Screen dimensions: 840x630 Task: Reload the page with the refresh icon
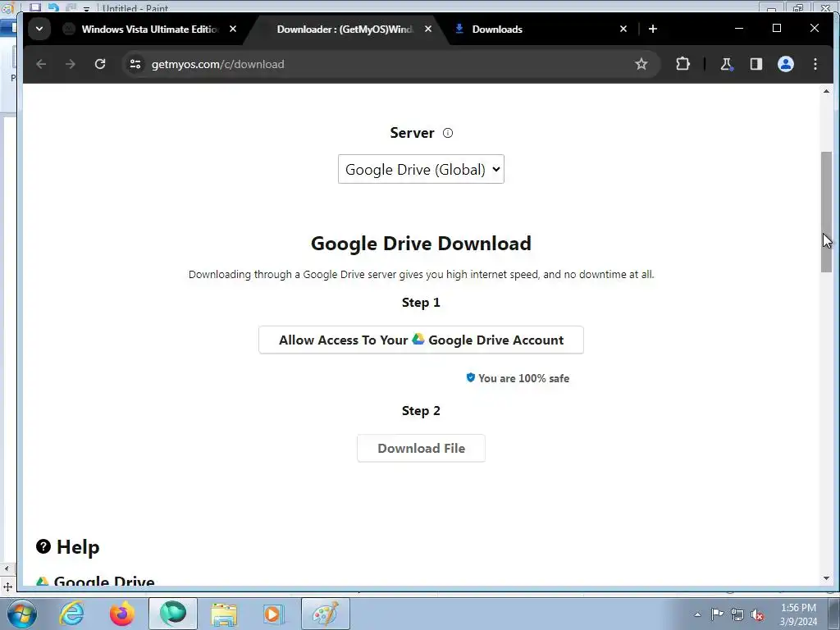[x=99, y=64]
